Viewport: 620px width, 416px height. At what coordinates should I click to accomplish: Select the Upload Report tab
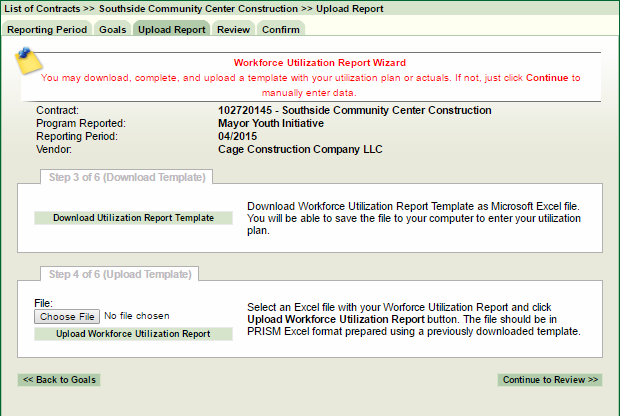point(171,29)
